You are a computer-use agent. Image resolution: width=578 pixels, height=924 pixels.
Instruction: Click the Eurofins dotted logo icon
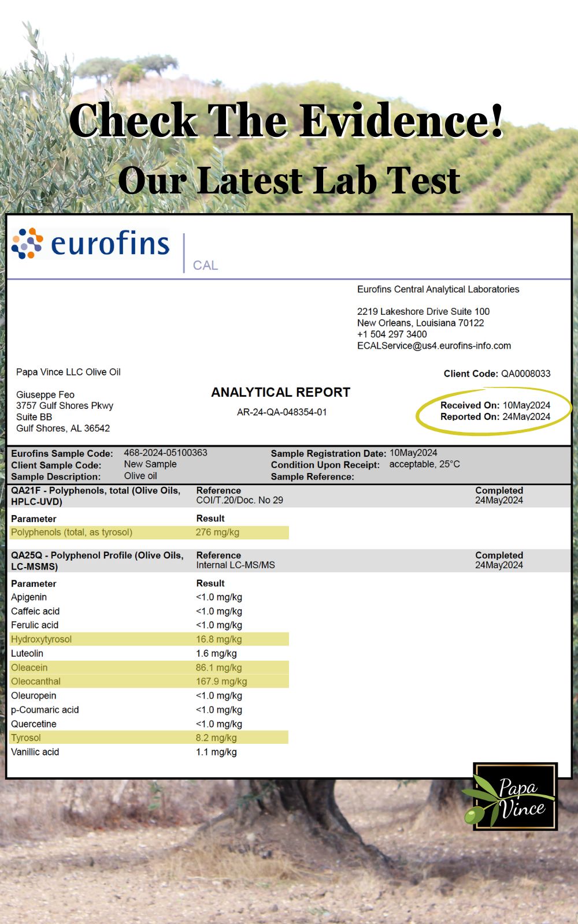pos(27,243)
